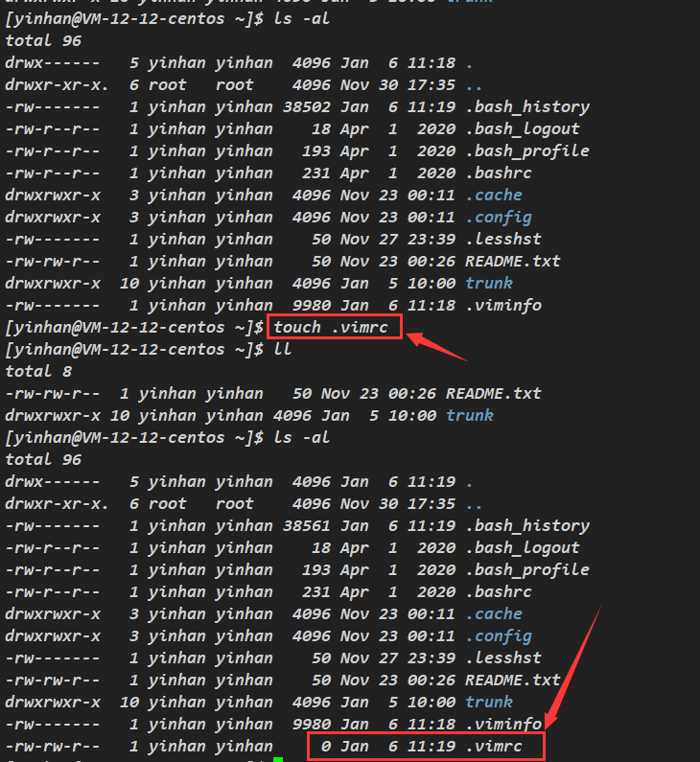Viewport: 700px width, 762px height.
Task: Click the boxed .vimrc file entry
Action: [x=426, y=747]
